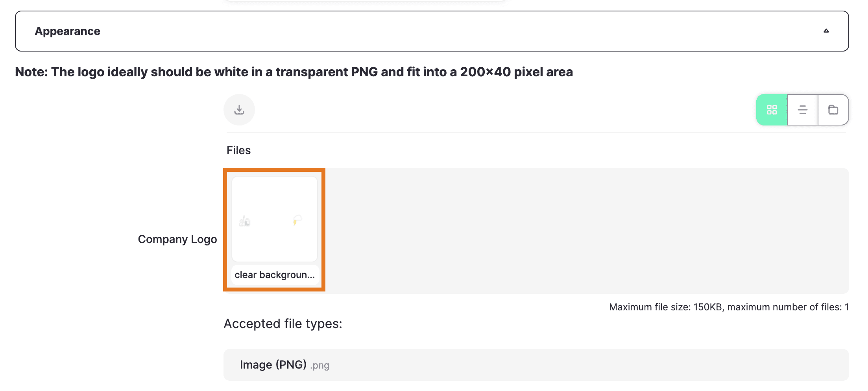Screen dimensions: 868x391
Task: Click the download all files icon
Action: (239, 110)
